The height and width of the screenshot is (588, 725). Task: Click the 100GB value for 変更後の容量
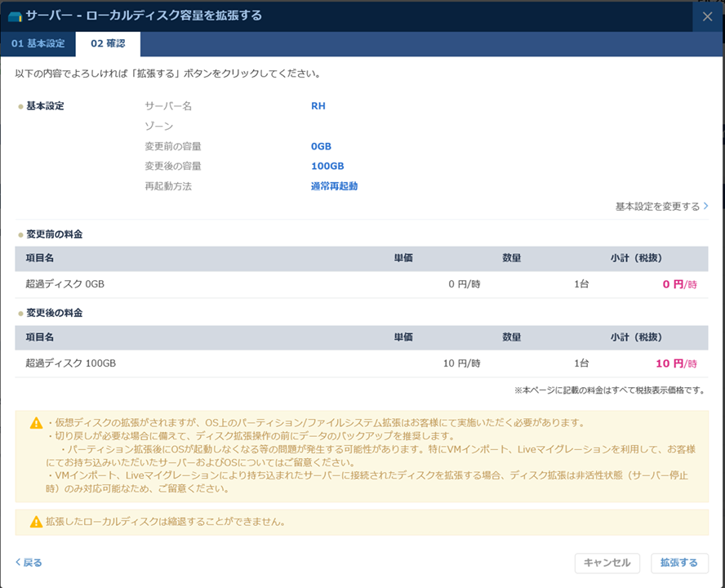tap(327, 166)
